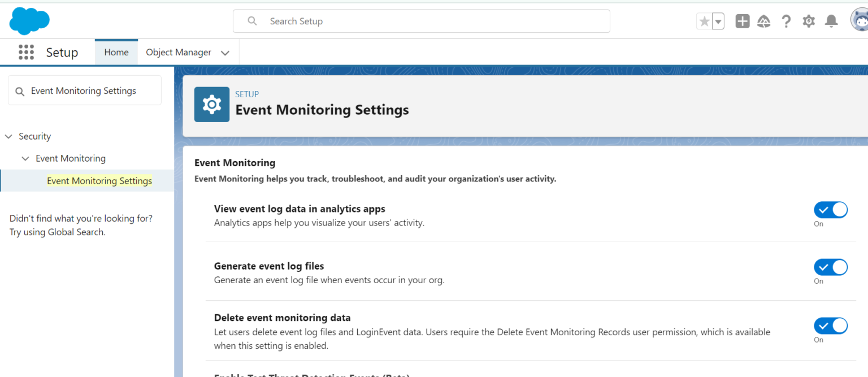
Task: Open the favorites list dropdown arrow
Action: click(x=717, y=20)
